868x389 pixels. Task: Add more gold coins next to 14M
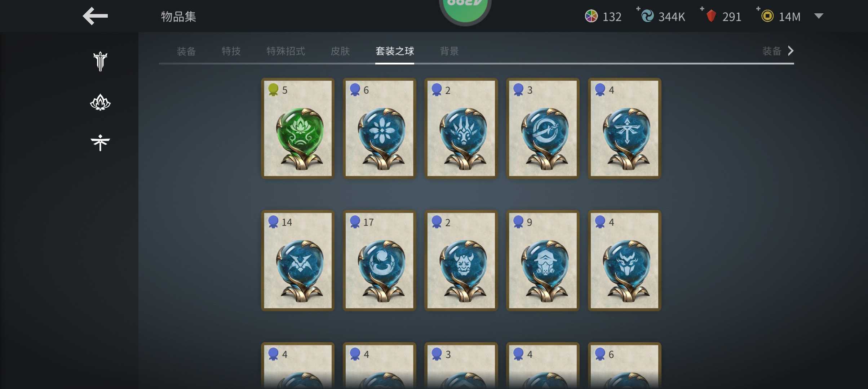tap(758, 9)
